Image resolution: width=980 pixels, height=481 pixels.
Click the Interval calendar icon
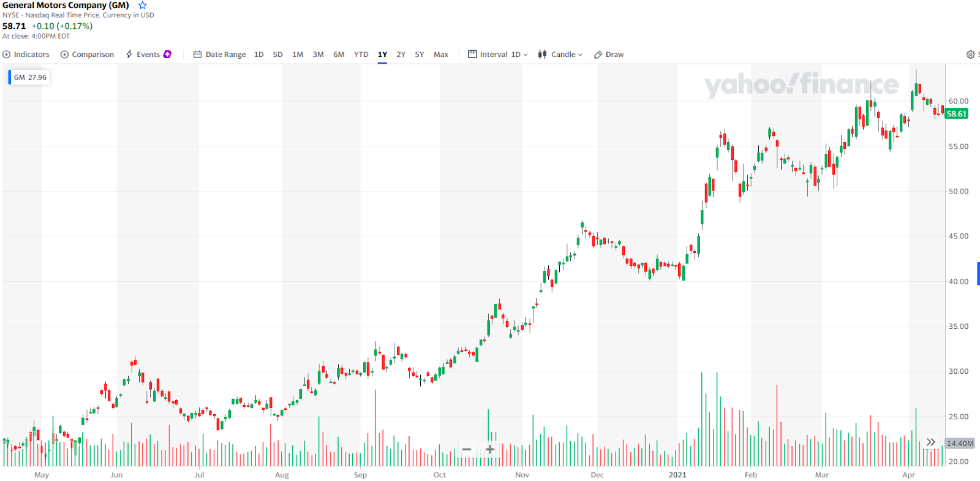point(472,54)
